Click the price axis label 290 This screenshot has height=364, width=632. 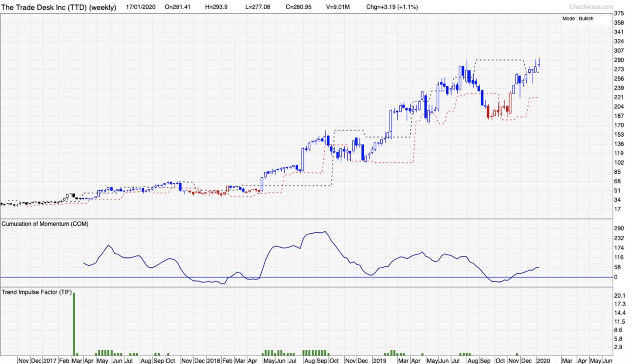619,60
